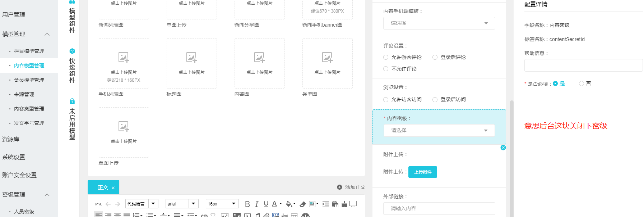Image resolution: width=644 pixels, height=217 pixels.
Task: Open 会员模型管理 in the sidebar
Action: tap(29, 80)
